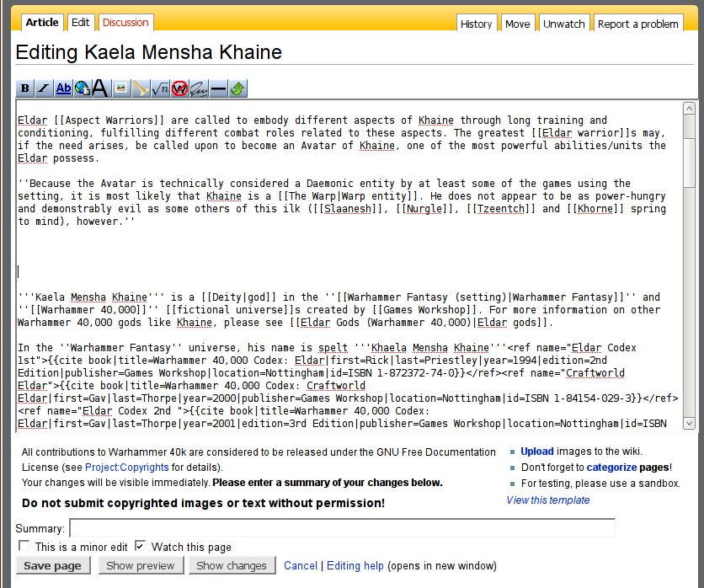The image size is (704, 588).
Task: Click the 'For testing, please use a sandbox.' text
Action: coord(600,484)
